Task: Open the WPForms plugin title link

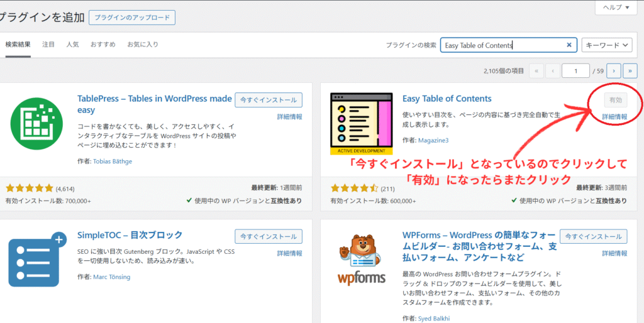Action: point(480,246)
